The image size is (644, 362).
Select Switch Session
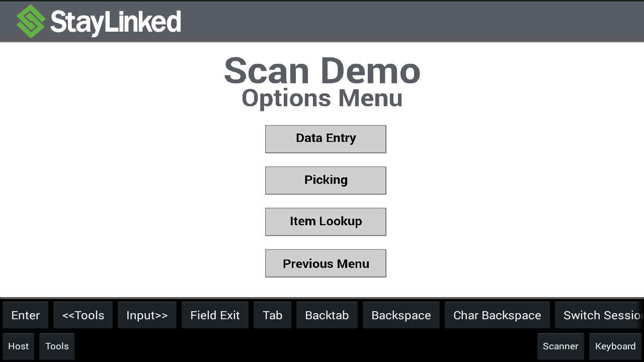click(x=602, y=315)
